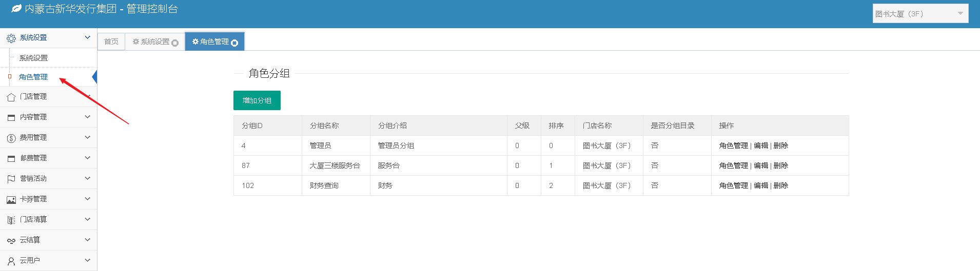Close the 角色管理 tab
The width and height of the screenshot is (980, 271).
(234, 43)
